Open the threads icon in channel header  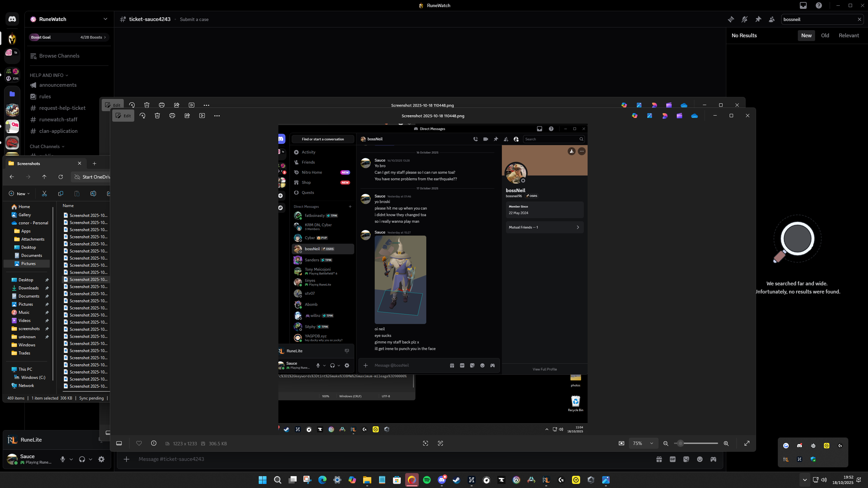731,19
